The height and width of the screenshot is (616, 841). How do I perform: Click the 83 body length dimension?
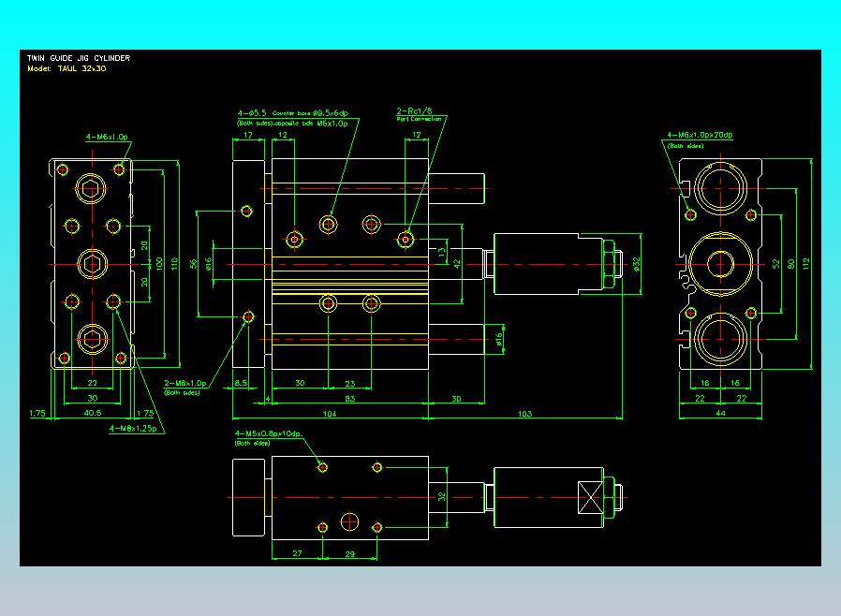click(x=349, y=398)
